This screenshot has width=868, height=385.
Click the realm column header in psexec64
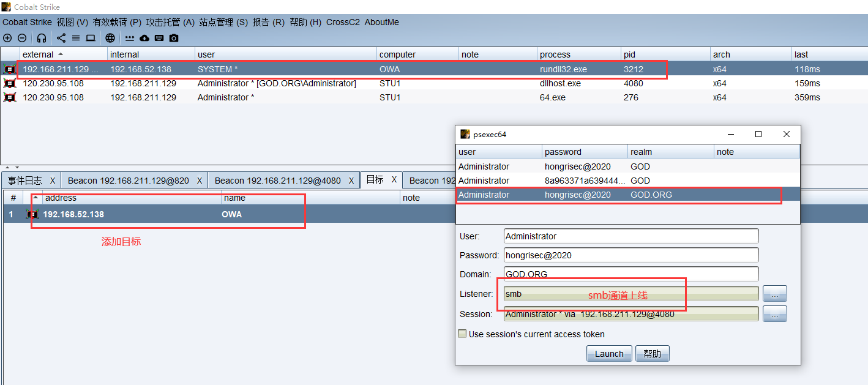point(671,152)
